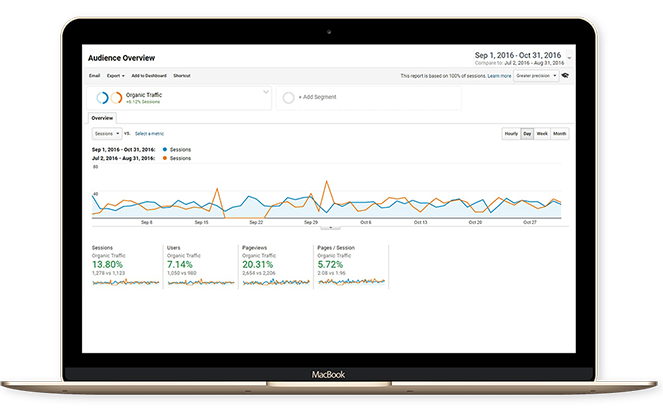Screen dimensions: 663x417
Task: Click the Pages / Session sparkline thumbnail
Action: pos(351,281)
